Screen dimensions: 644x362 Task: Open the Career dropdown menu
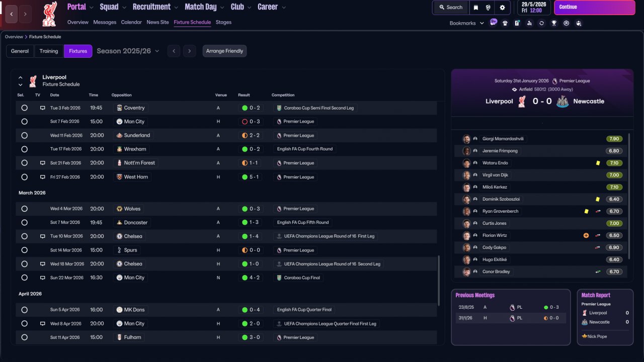272,7
